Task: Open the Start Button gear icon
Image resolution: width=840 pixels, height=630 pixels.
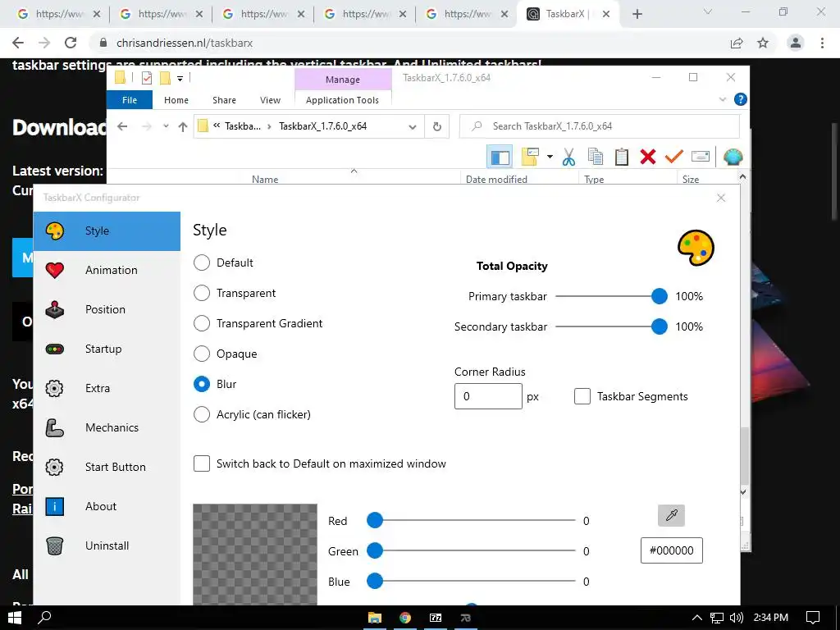Action: [x=55, y=467]
